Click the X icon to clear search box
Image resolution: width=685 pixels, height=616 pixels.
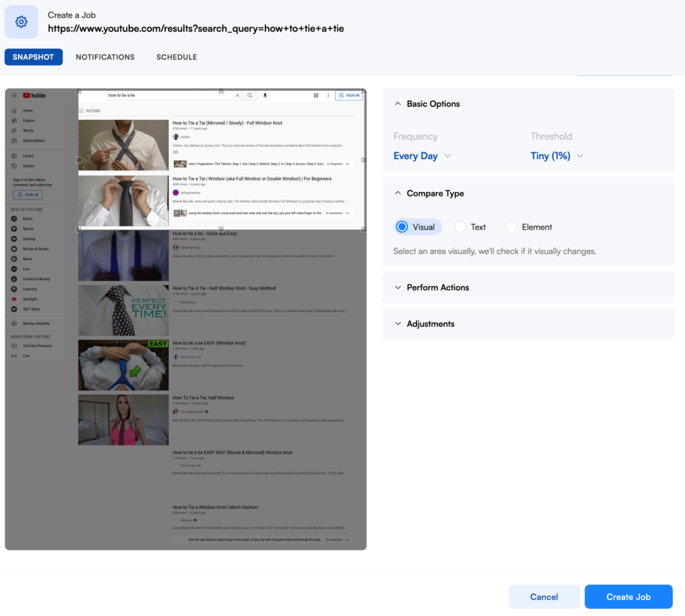tap(237, 96)
